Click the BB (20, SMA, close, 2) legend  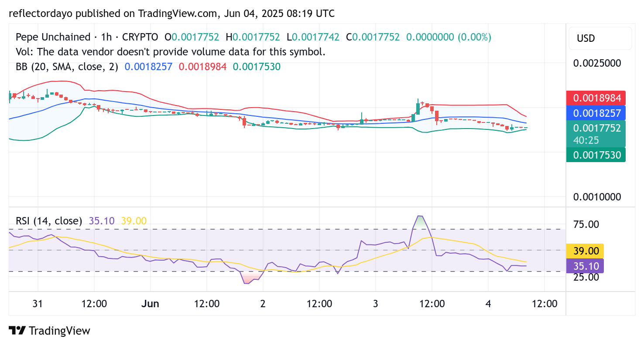click(67, 67)
